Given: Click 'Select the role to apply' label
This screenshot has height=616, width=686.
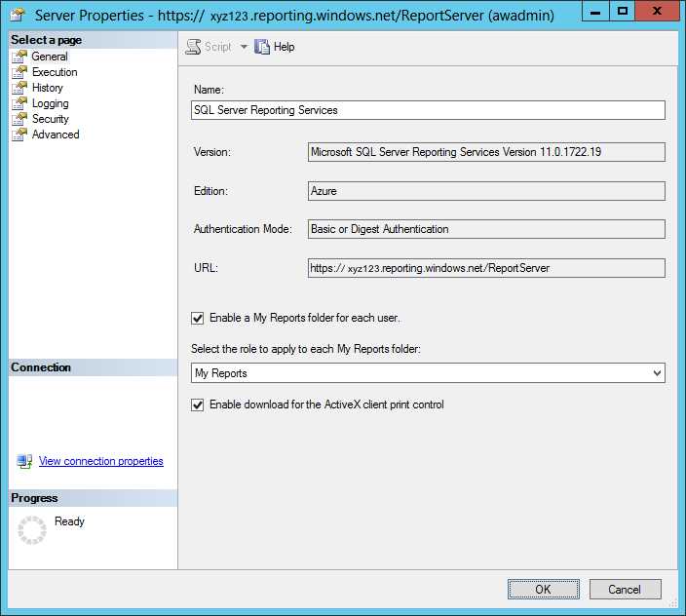Looking at the screenshot, I should [x=306, y=349].
